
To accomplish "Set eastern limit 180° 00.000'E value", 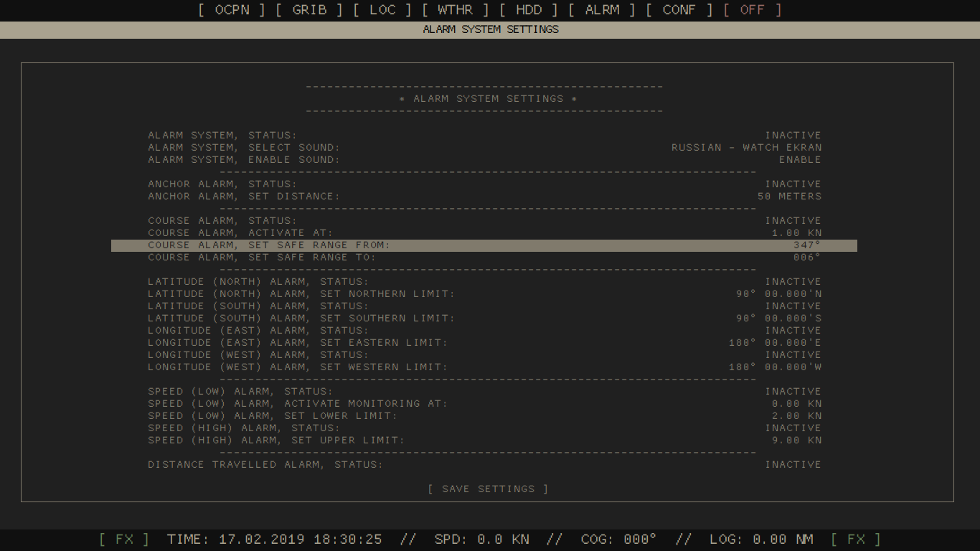I will (x=775, y=342).
